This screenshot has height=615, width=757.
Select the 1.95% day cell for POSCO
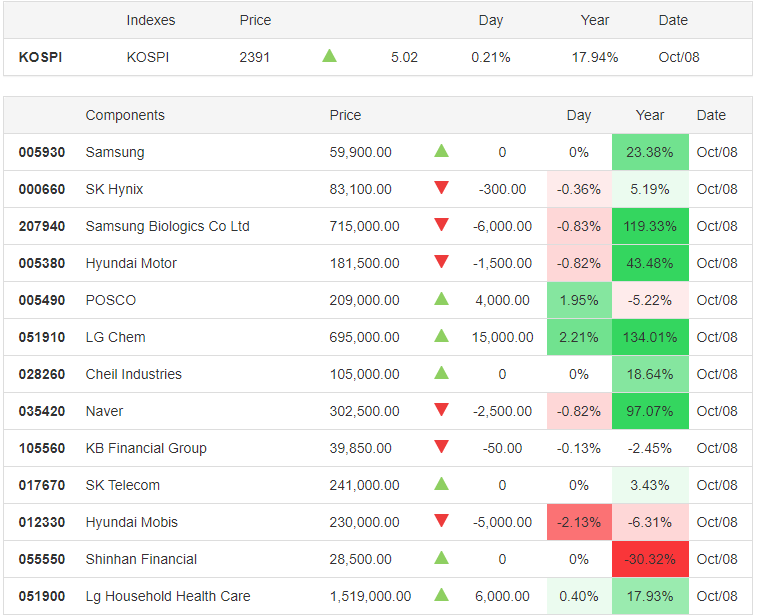pyautogui.click(x=579, y=300)
